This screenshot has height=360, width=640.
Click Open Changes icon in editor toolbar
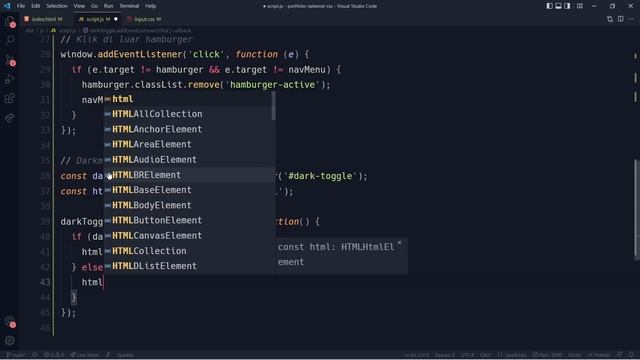click(x=610, y=19)
